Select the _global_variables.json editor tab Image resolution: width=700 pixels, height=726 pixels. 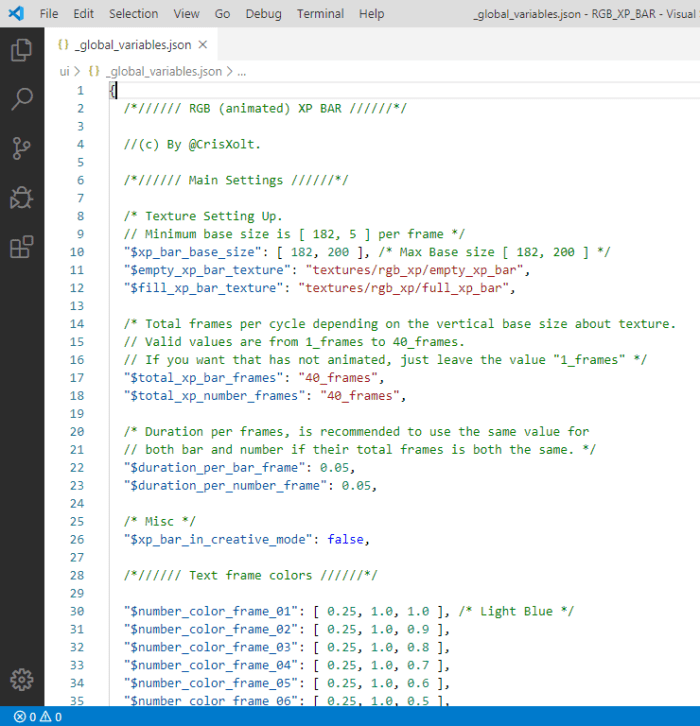[x=131, y=44]
